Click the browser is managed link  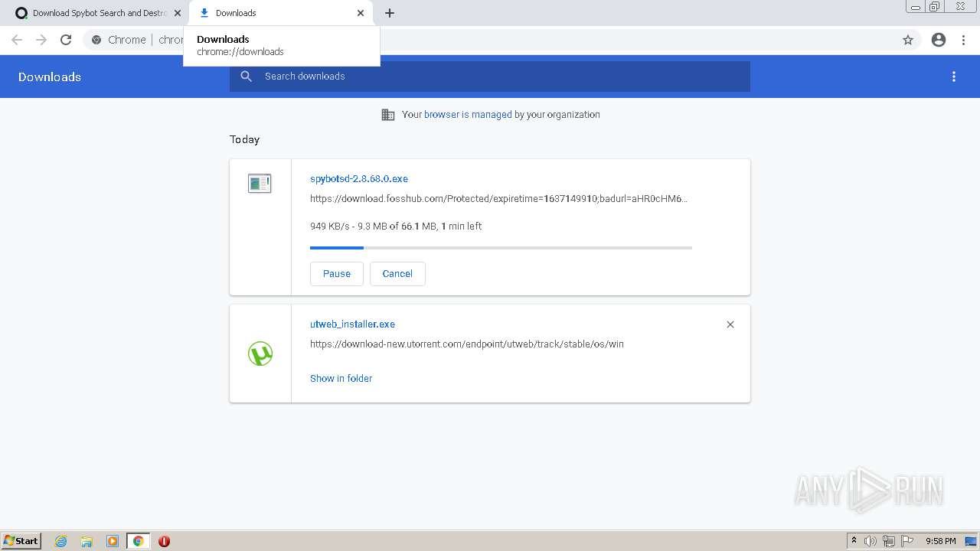tap(468, 115)
